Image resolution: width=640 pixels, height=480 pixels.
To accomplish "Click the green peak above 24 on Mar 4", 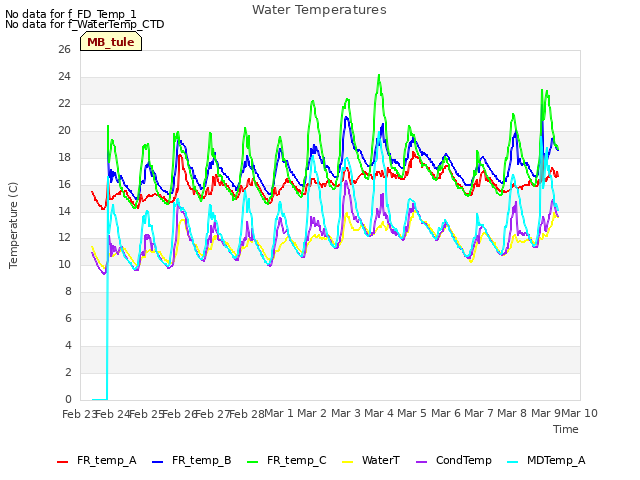I will (379, 76).
